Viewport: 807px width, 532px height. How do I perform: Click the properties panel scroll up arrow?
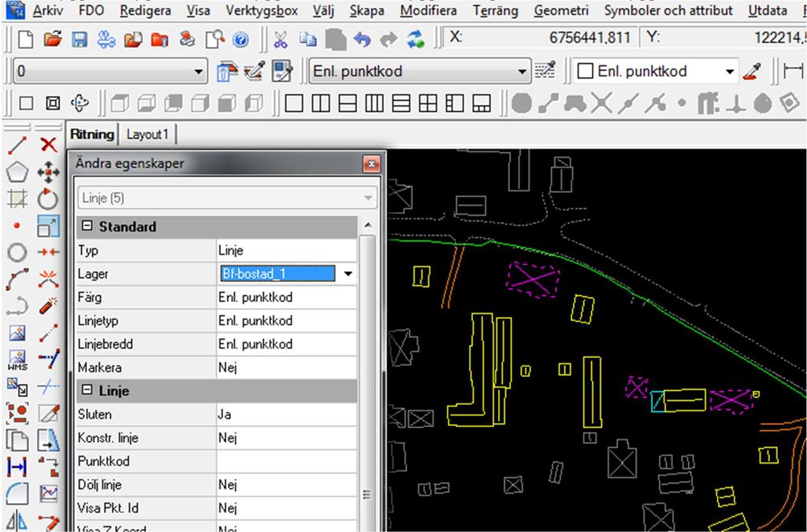tap(367, 225)
